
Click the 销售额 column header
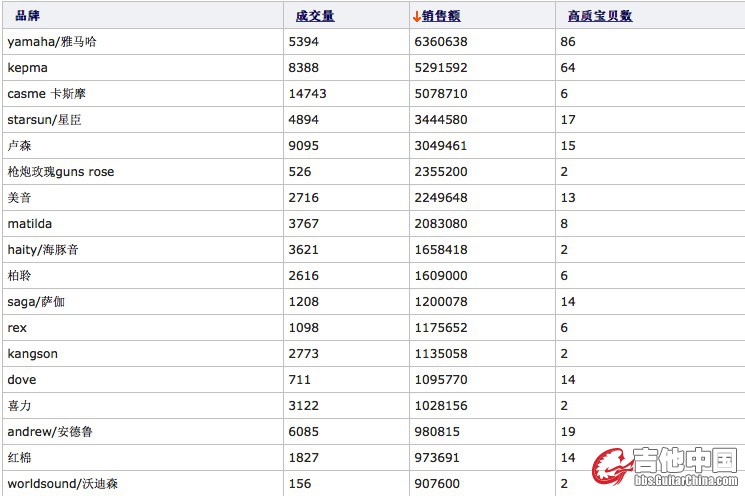tap(441, 16)
